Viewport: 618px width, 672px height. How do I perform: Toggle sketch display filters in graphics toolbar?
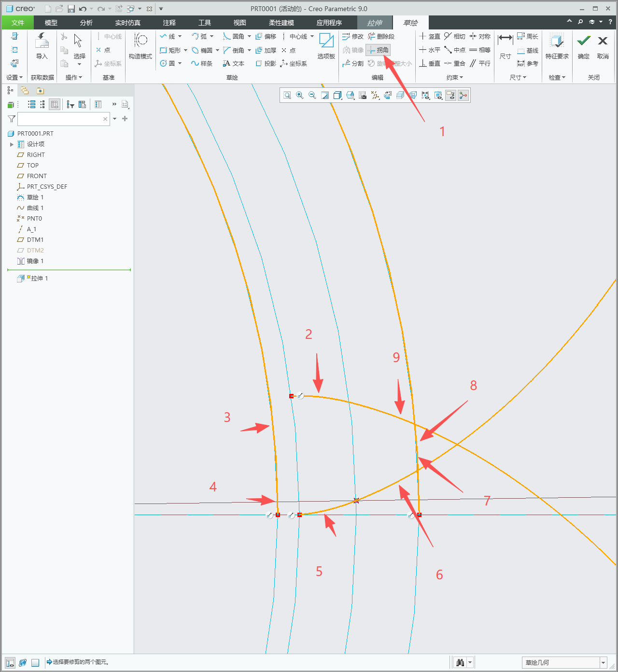tap(425, 96)
